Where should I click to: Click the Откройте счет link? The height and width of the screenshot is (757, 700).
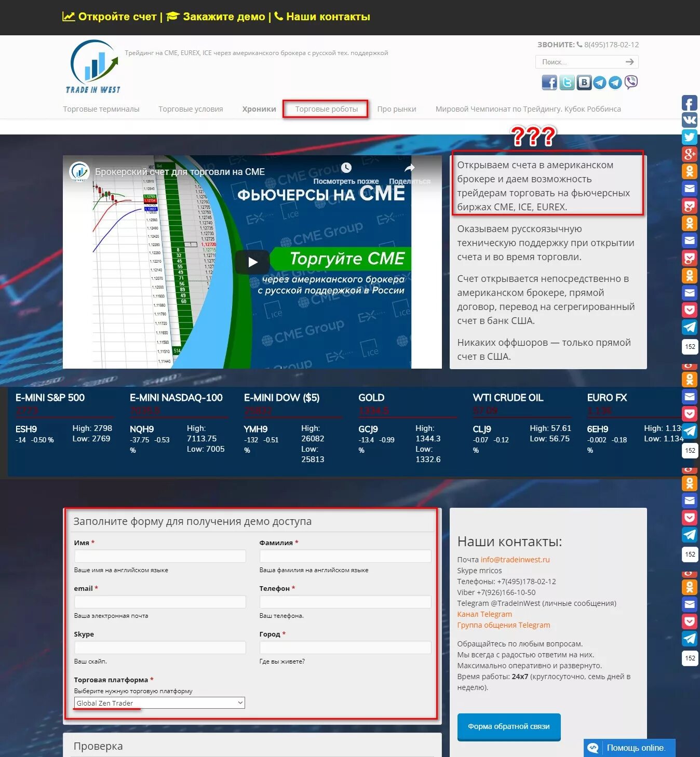(x=117, y=17)
